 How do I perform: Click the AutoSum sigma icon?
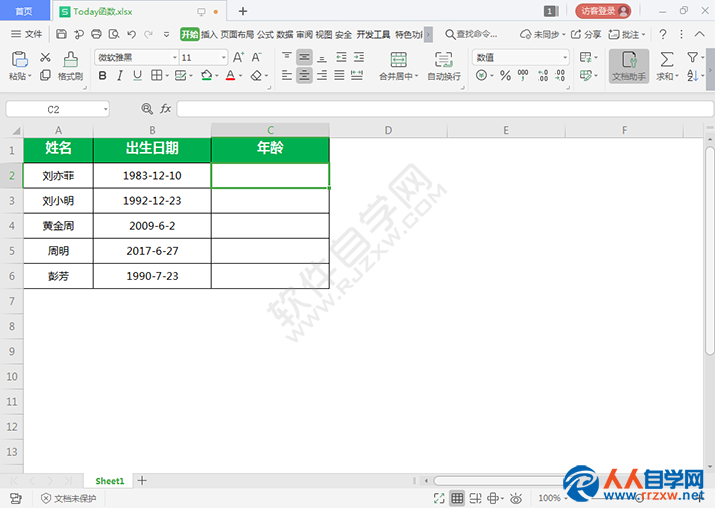(x=667, y=59)
